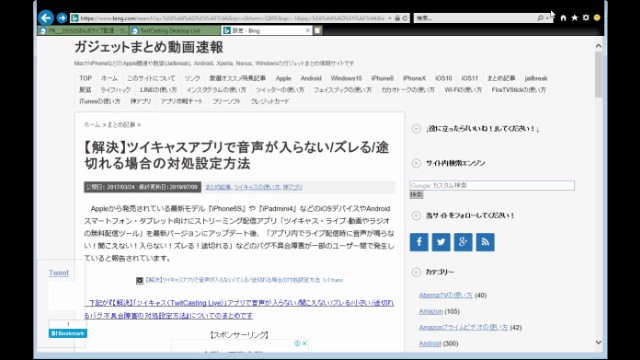Follow the site on Facebook icon
The height and width of the screenshot is (360, 640).
(x=419, y=242)
